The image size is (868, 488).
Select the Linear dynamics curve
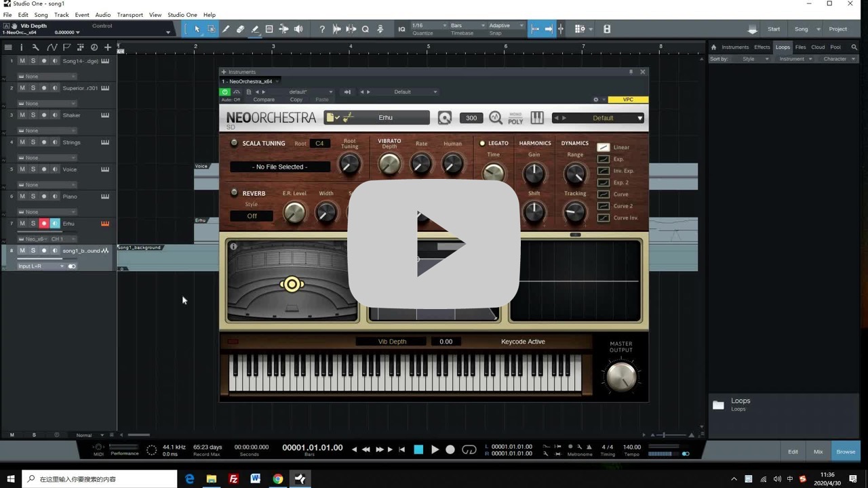pyautogui.click(x=603, y=147)
